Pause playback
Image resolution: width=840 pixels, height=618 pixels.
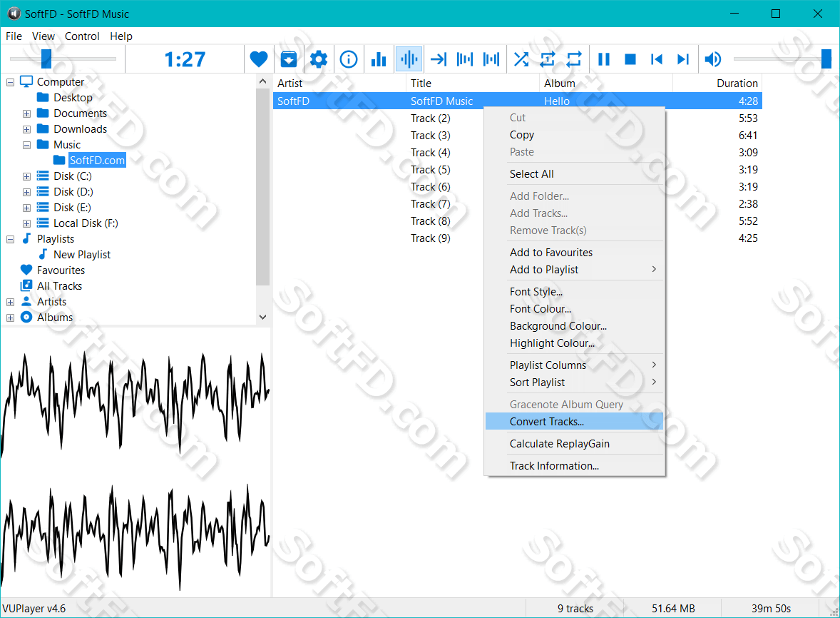pos(604,59)
